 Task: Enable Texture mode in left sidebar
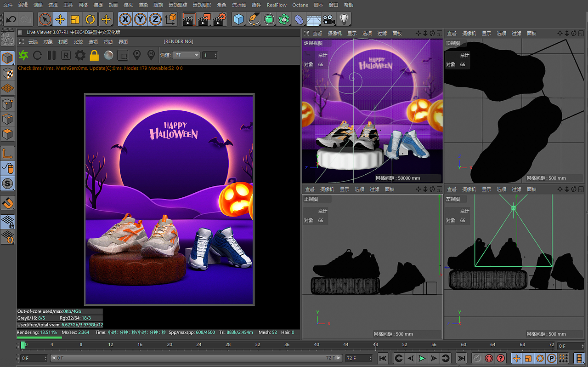click(x=8, y=73)
